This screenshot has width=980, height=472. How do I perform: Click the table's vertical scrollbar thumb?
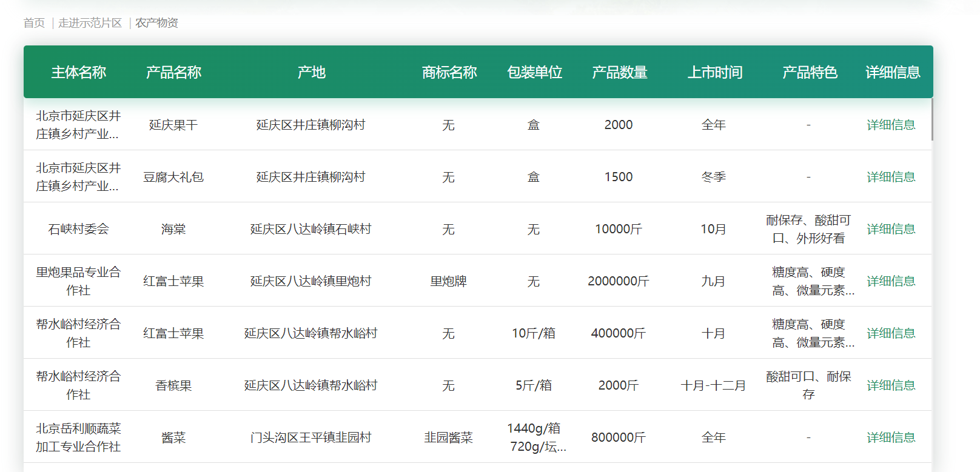[931, 120]
